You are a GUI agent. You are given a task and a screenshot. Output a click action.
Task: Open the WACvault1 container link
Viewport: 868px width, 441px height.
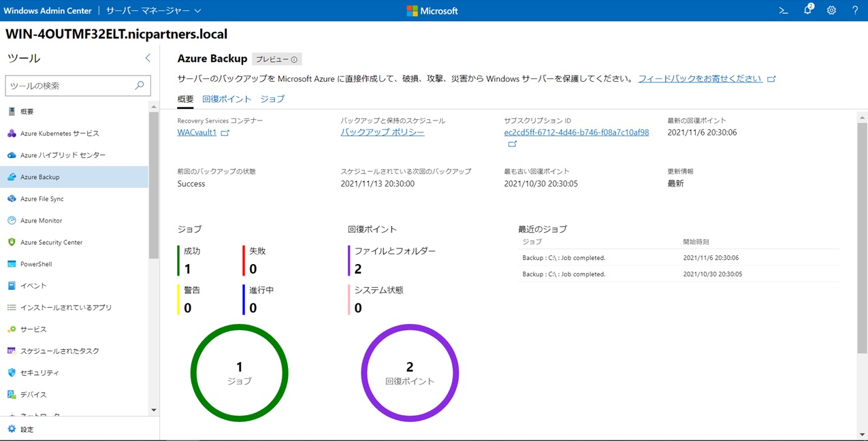pyautogui.click(x=197, y=132)
